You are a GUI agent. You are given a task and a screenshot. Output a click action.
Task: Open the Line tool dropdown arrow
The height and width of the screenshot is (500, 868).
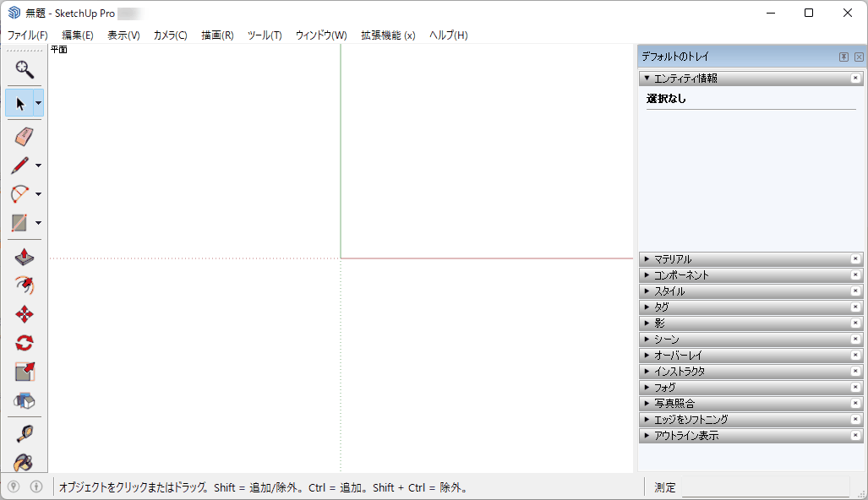[38, 166]
